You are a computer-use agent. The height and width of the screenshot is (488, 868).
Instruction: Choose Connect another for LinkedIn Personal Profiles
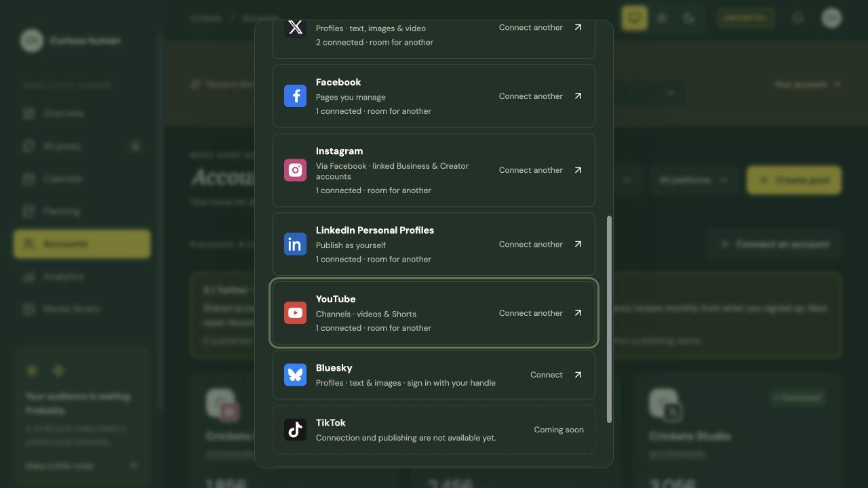[x=531, y=244]
